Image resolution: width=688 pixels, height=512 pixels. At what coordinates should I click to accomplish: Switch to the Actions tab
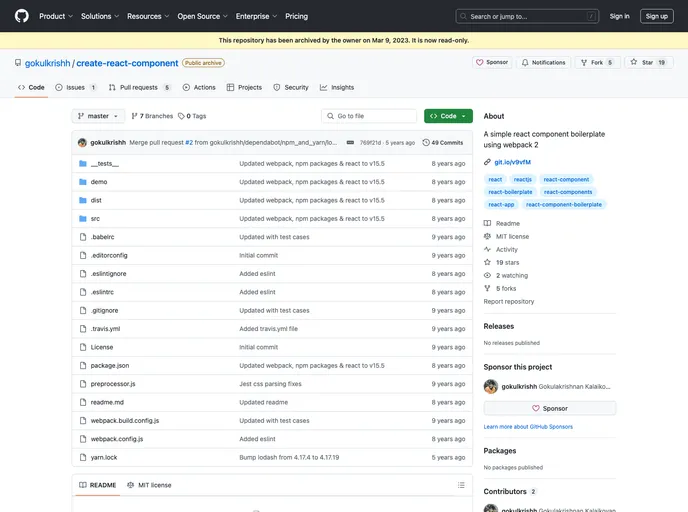[199, 87]
